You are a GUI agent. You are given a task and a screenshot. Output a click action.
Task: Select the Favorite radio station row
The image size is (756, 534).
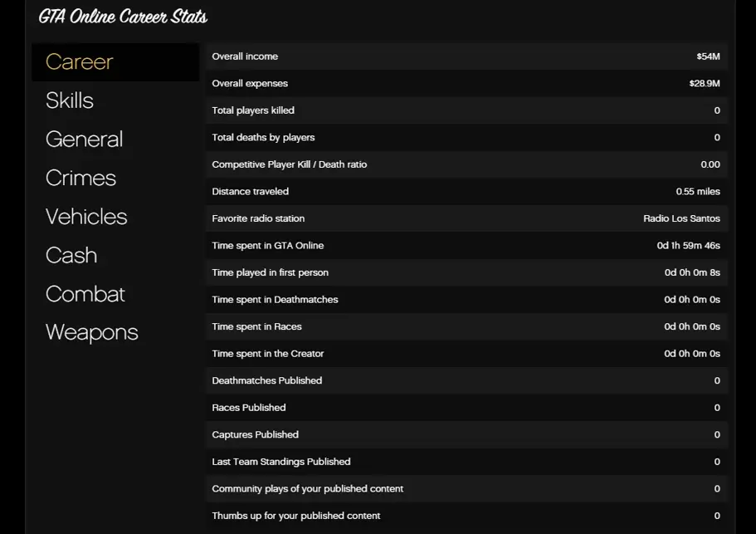[466, 218]
